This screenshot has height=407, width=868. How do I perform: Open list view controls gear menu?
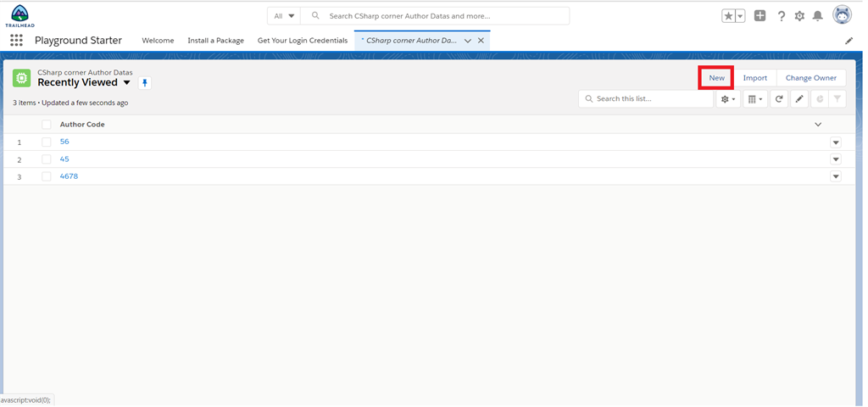click(728, 99)
